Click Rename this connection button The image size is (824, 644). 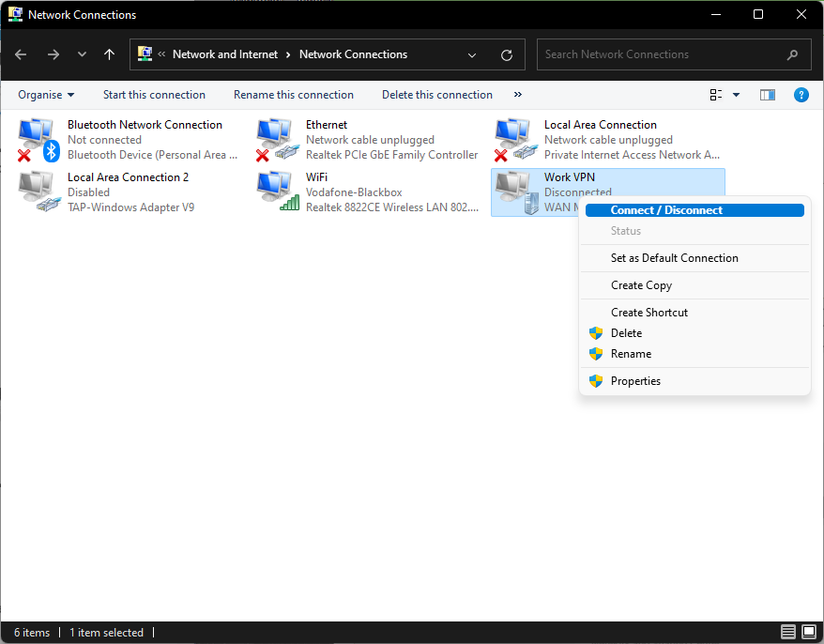click(x=294, y=95)
